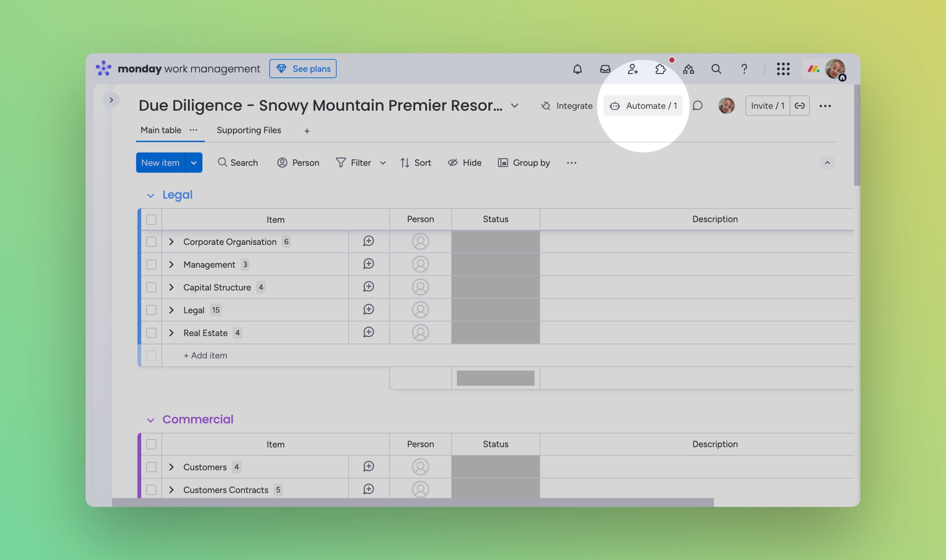This screenshot has height=560, width=946.
Task: Open help with the question mark icon
Action: pyautogui.click(x=744, y=69)
